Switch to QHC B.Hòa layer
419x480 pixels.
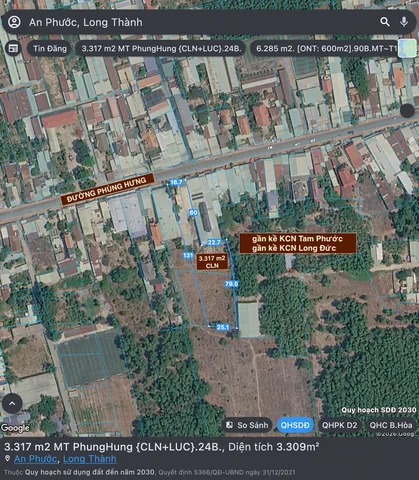[391, 425]
